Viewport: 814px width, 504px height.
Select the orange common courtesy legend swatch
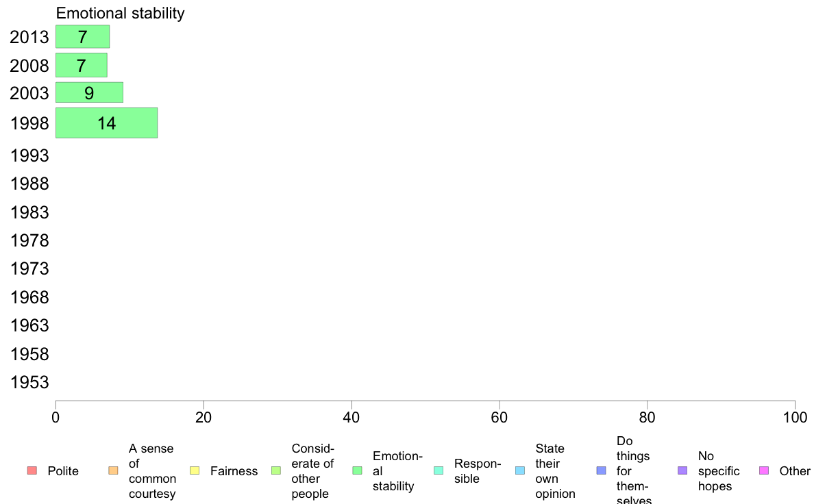point(113,470)
